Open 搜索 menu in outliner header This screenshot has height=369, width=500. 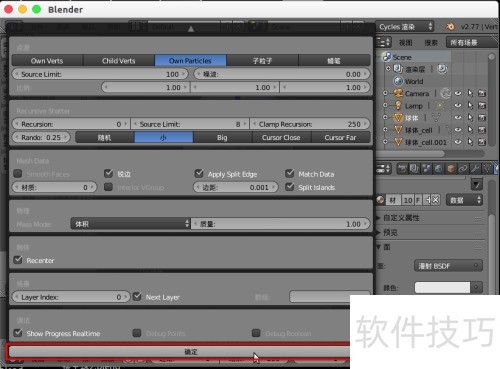[431, 43]
